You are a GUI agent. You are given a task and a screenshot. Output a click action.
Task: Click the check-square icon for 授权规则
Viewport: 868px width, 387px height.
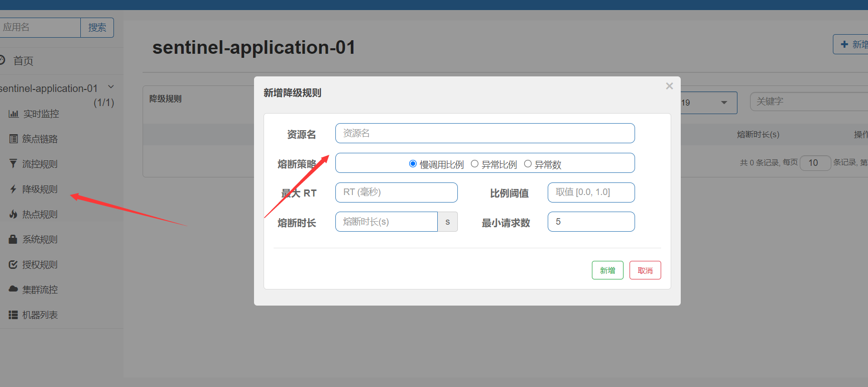14,264
